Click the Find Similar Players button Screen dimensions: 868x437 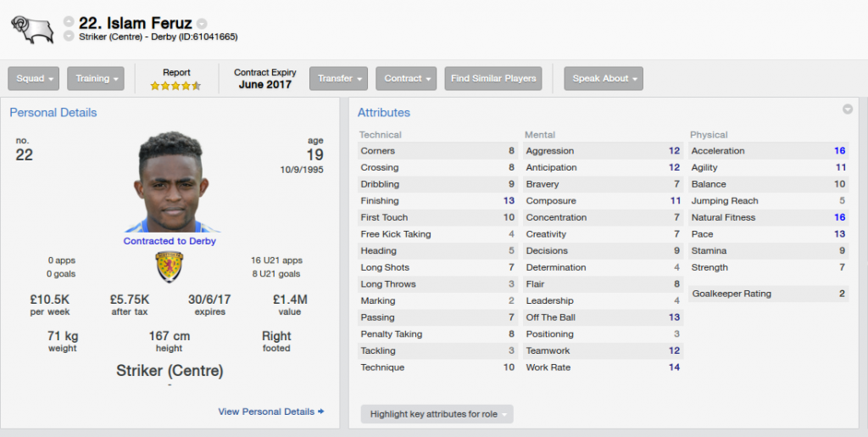493,79
